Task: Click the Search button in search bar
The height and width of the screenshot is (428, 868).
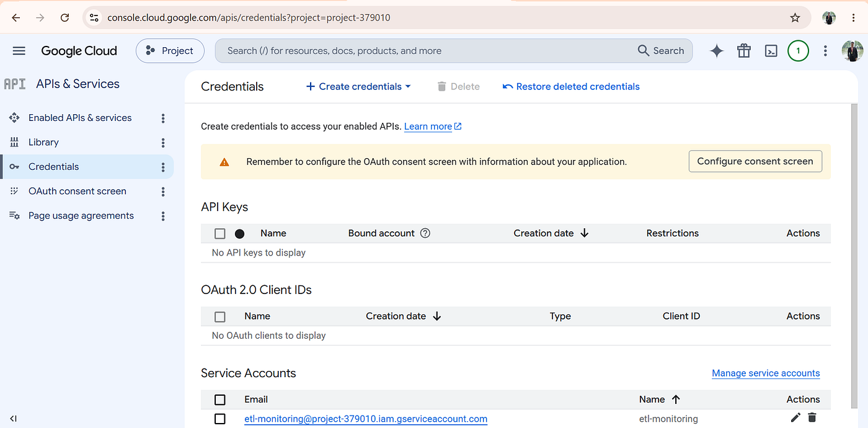Action: pyautogui.click(x=661, y=51)
